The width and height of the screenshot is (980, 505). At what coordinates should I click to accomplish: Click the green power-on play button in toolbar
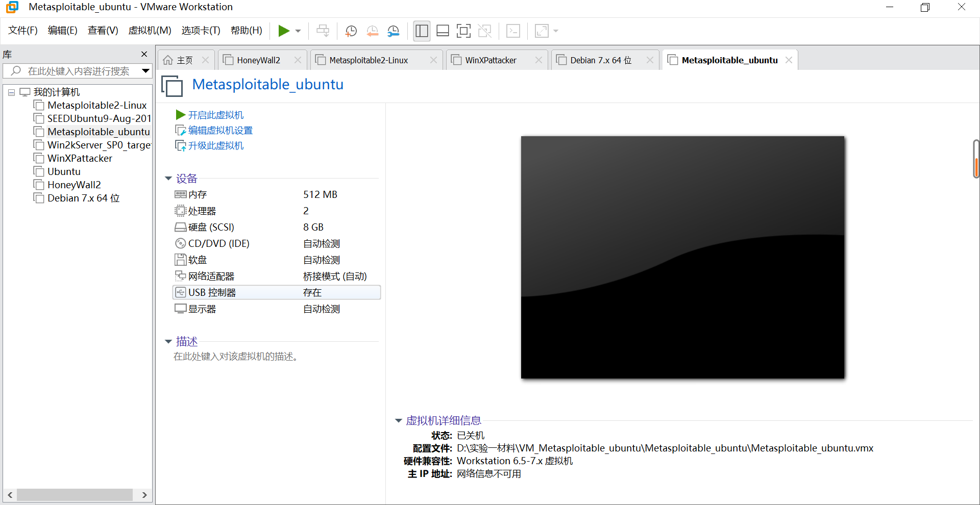284,31
